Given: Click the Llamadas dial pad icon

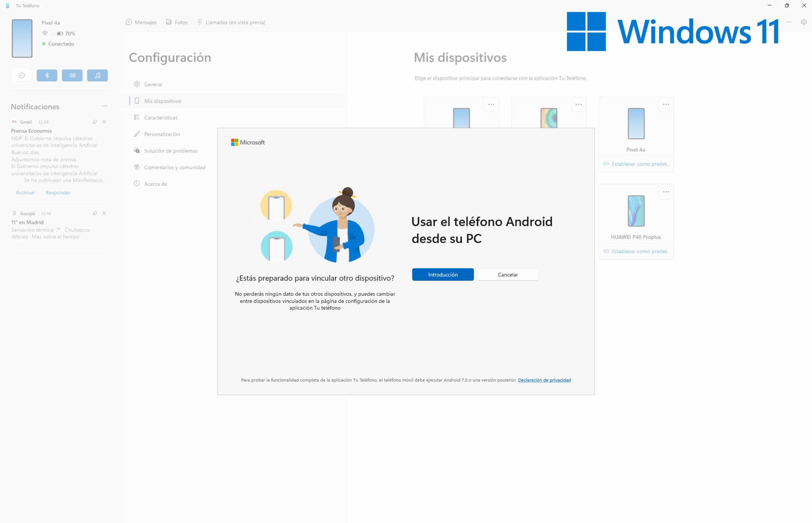Looking at the screenshot, I should [200, 22].
